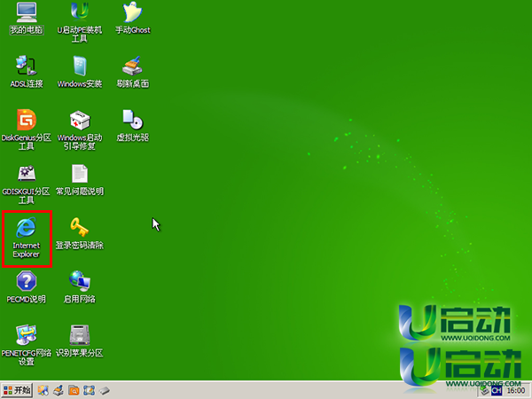Click the 16:00 clock in the tray

(516, 391)
